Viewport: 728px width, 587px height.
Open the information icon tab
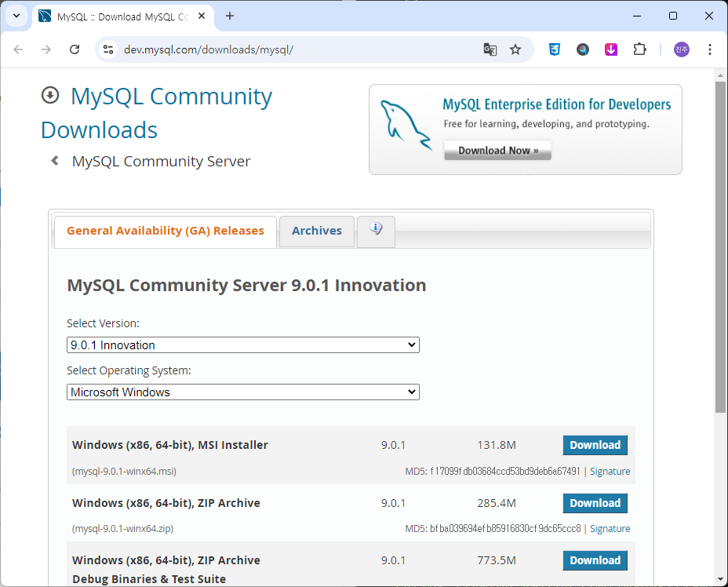[376, 231]
